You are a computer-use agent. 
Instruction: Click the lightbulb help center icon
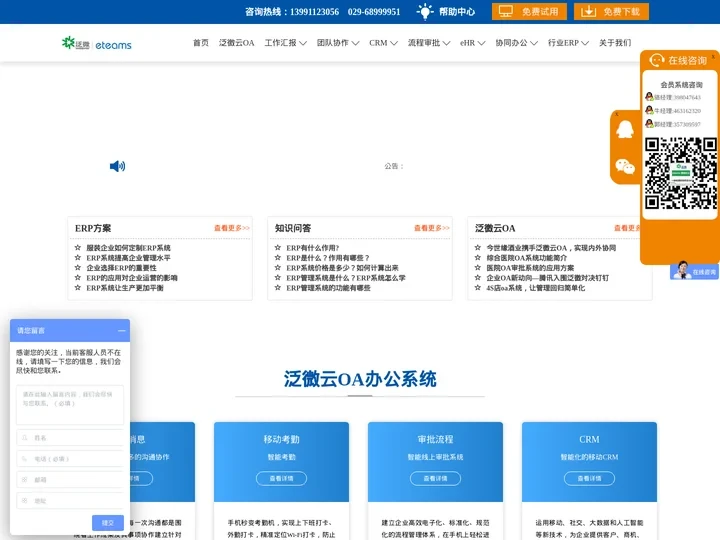point(425,11)
